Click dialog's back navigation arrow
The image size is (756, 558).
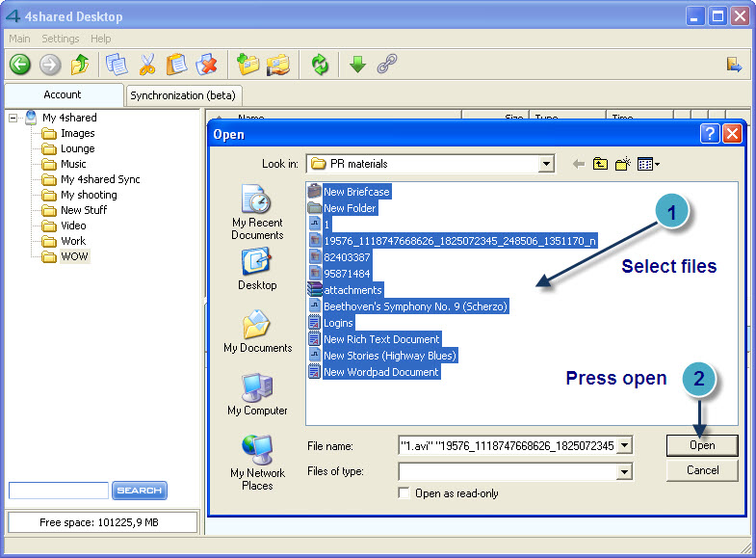point(579,165)
